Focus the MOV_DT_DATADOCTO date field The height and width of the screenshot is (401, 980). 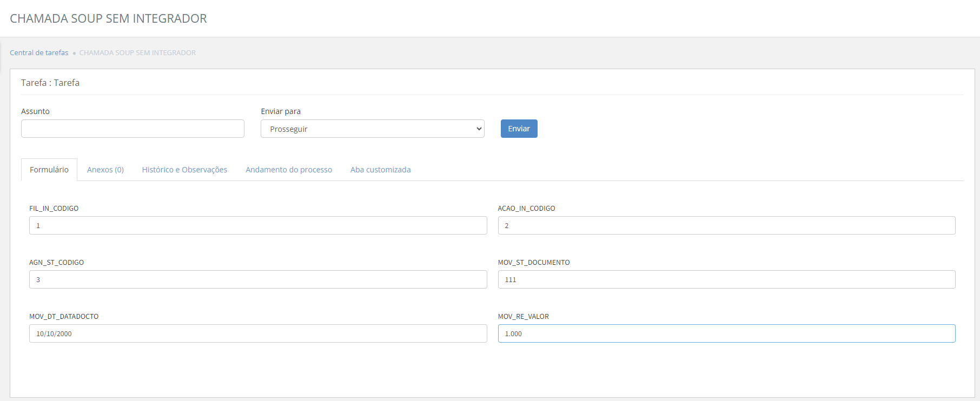click(x=258, y=333)
